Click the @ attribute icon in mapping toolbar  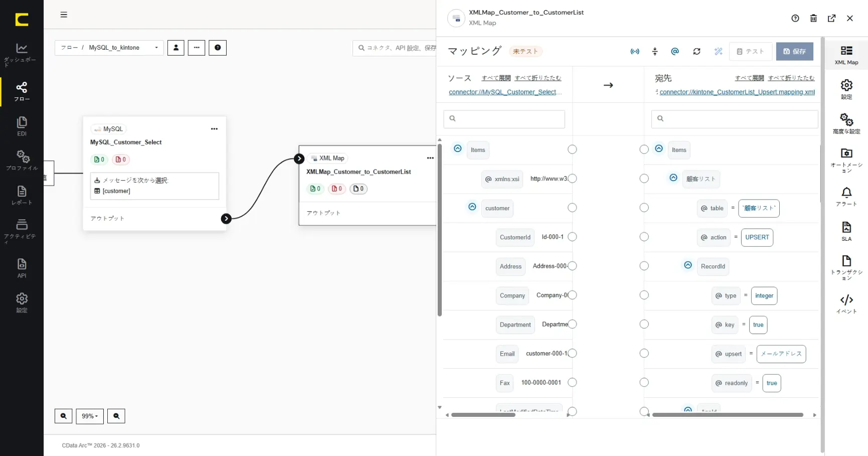675,51
